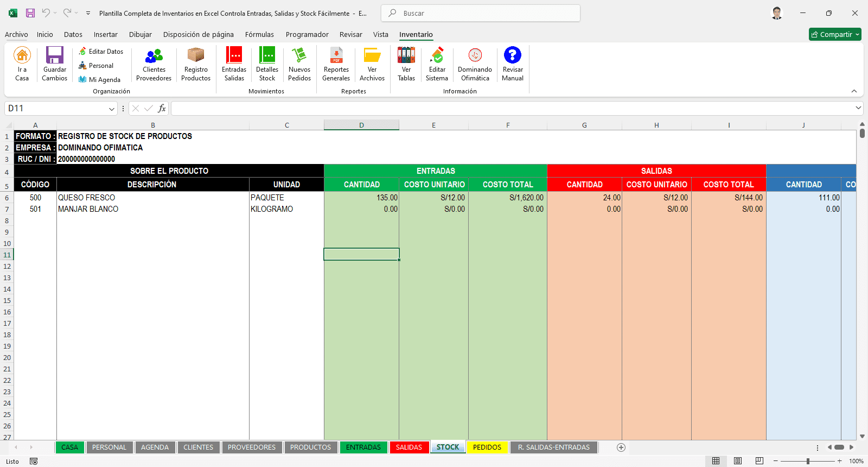Click the MANJAR BLANCO cell
Image resolution: width=868 pixels, height=467 pixels.
[153, 209]
